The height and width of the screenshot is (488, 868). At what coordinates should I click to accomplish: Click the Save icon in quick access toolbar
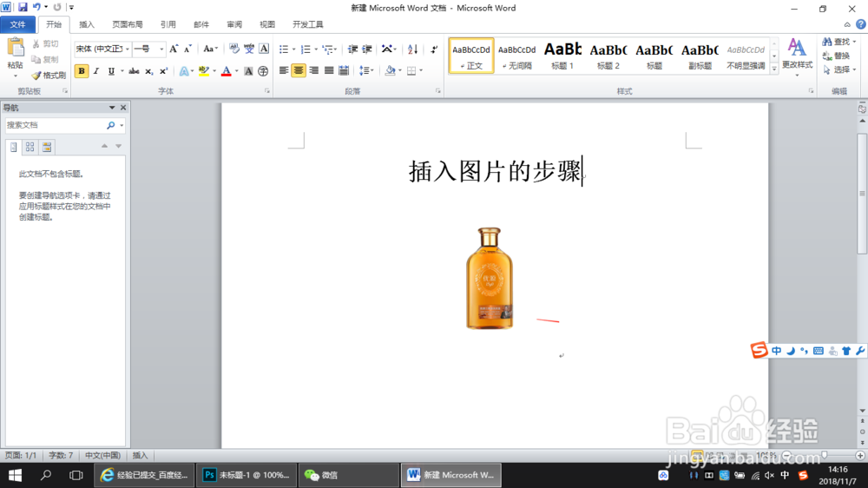pos(23,7)
